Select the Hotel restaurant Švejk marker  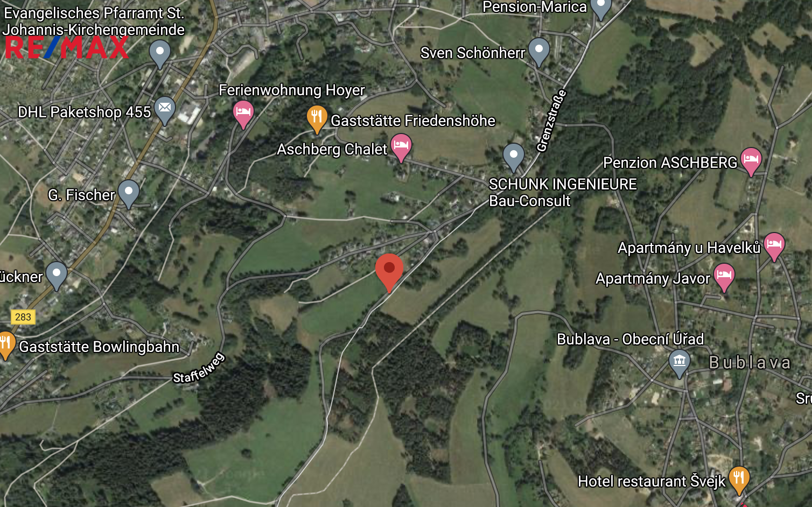pyautogui.click(x=739, y=480)
